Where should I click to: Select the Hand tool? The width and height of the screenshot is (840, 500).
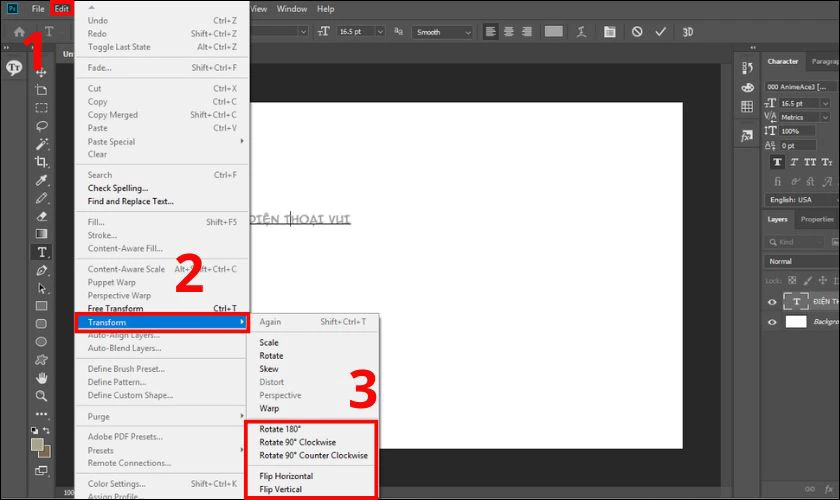41,378
